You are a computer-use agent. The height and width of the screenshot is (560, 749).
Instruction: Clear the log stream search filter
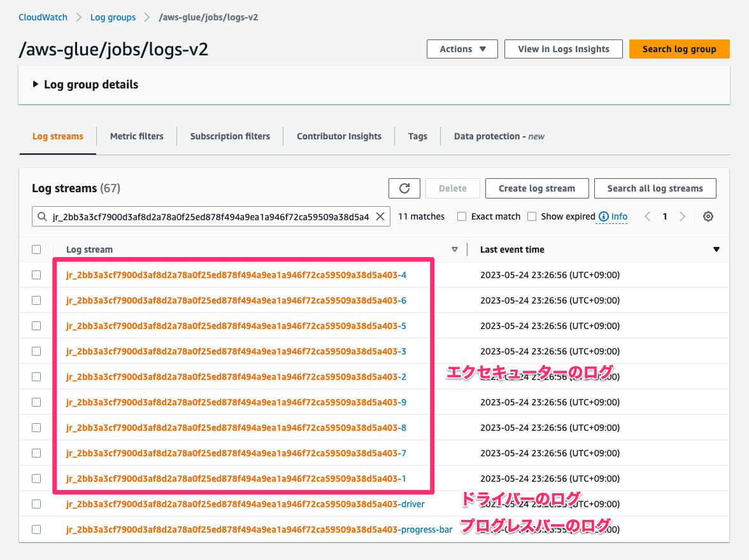[380, 216]
